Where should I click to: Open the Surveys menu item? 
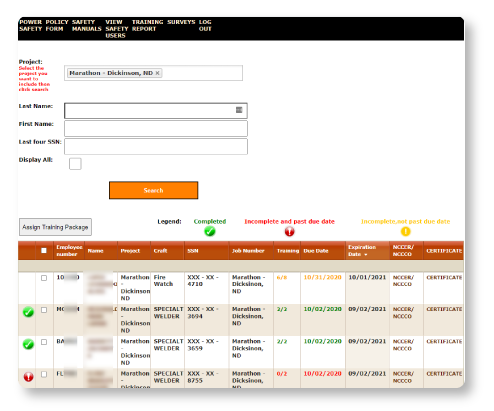(181, 22)
